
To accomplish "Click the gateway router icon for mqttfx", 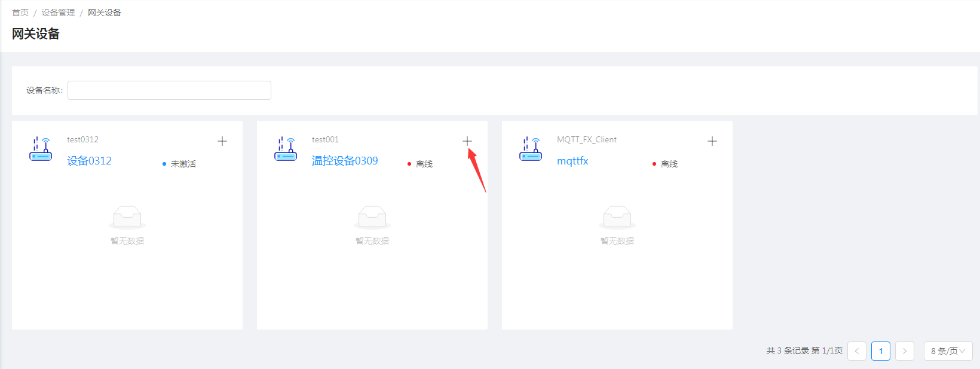I will tap(531, 149).
